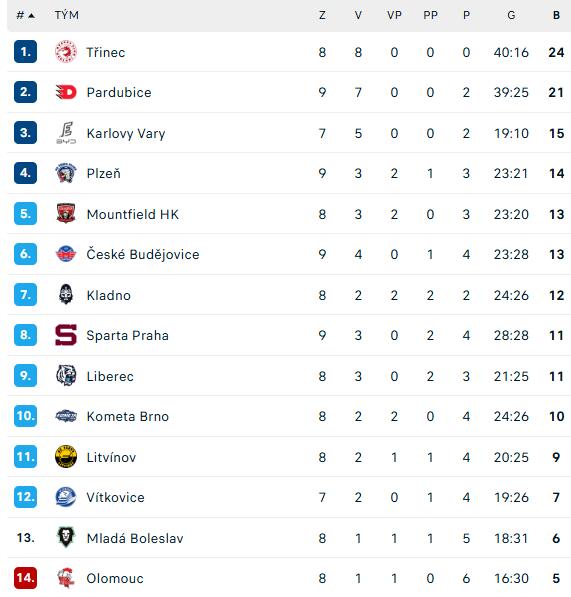Click the Pardubice team logo
This screenshot has height=597, width=571.
[x=65, y=92]
